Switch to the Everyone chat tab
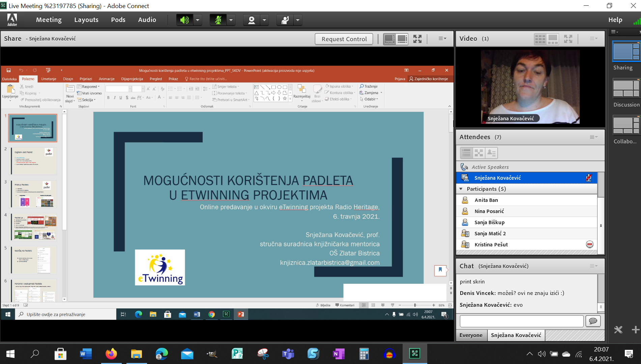 [471, 335]
